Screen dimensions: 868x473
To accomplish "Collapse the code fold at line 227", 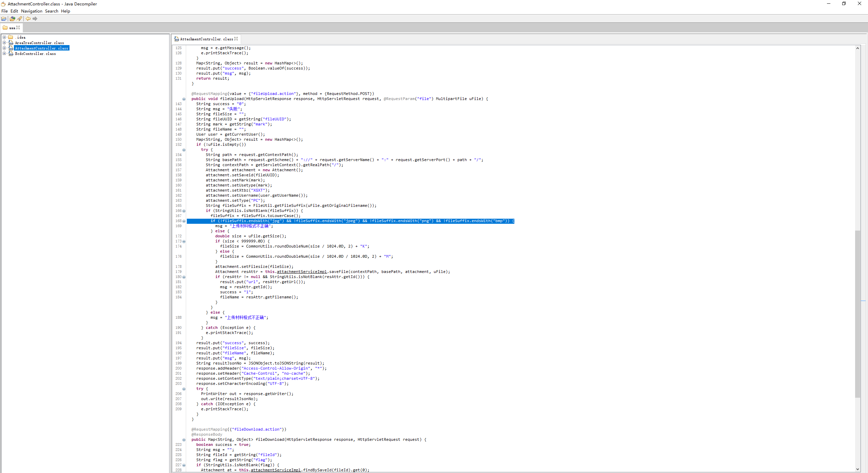I will point(184,465).
